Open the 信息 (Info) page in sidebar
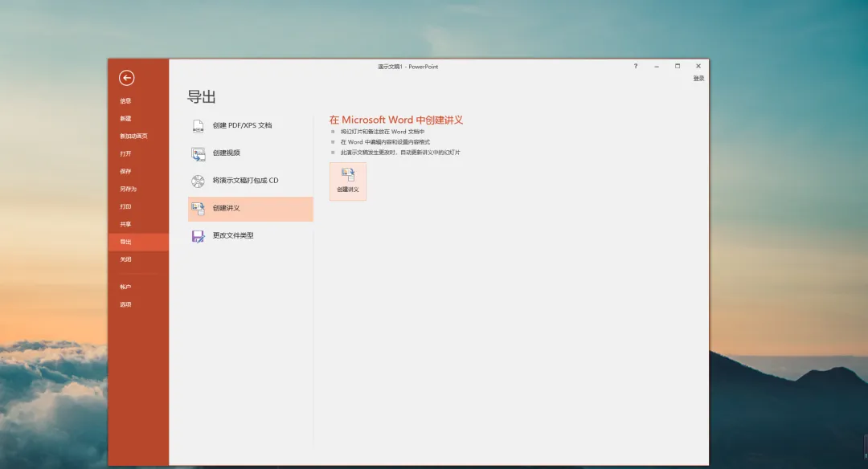The image size is (868, 469). pos(138,101)
